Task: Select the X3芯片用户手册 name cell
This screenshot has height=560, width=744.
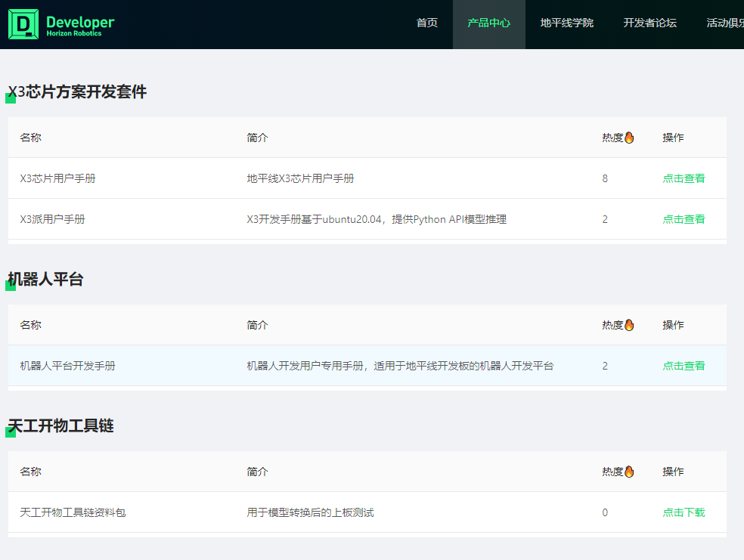Action: pyautogui.click(x=58, y=178)
